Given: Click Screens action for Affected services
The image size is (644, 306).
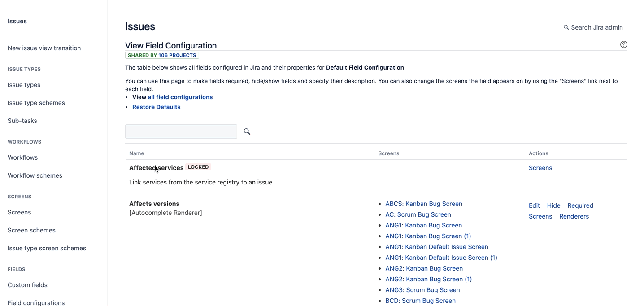Looking at the screenshot, I should click(x=540, y=168).
